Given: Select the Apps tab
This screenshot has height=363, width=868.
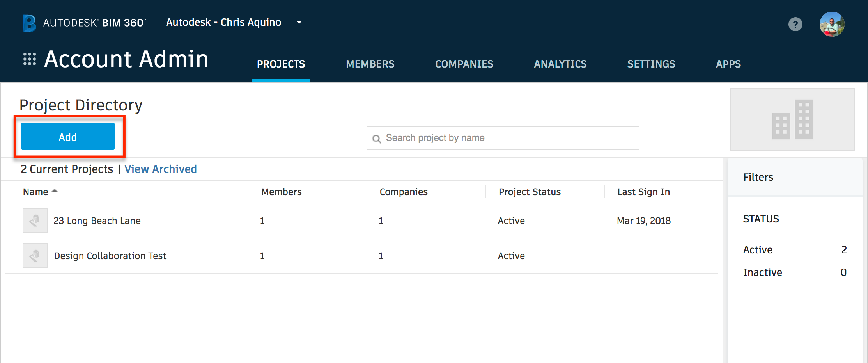Looking at the screenshot, I should point(728,64).
